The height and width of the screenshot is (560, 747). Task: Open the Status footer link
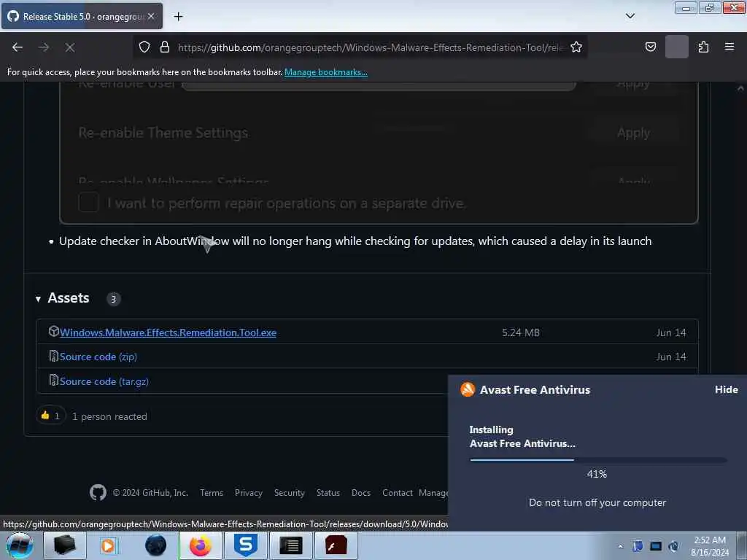(328, 493)
